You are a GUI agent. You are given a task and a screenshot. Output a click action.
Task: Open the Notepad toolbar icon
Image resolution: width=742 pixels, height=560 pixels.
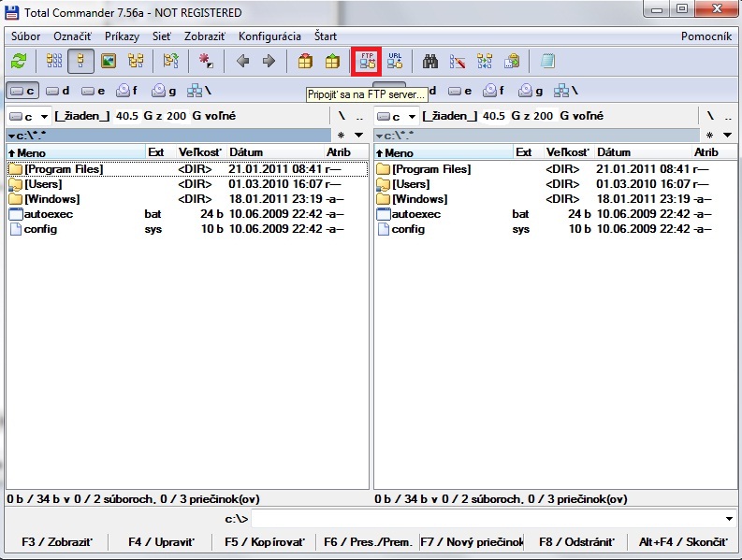coord(547,61)
